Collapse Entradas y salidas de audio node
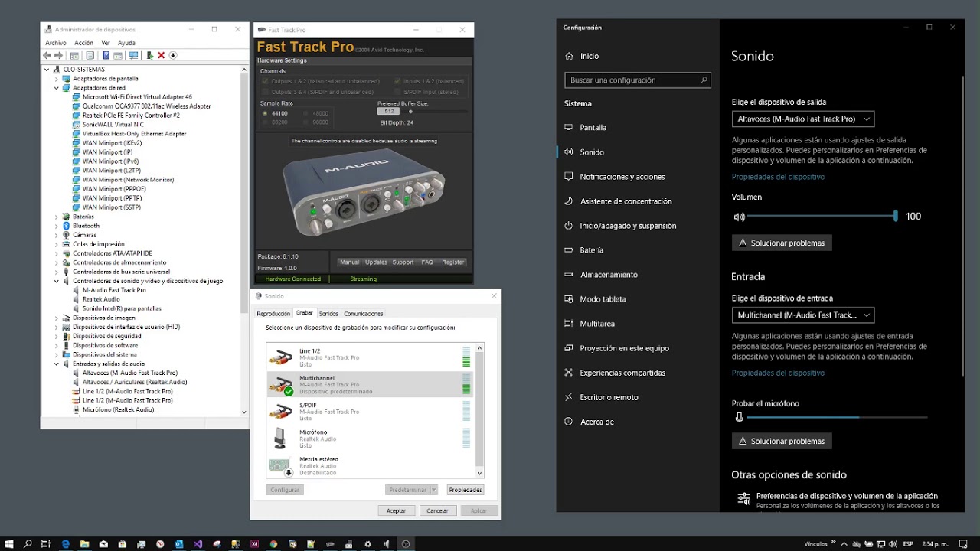Image resolution: width=980 pixels, height=551 pixels. tap(57, 364)
